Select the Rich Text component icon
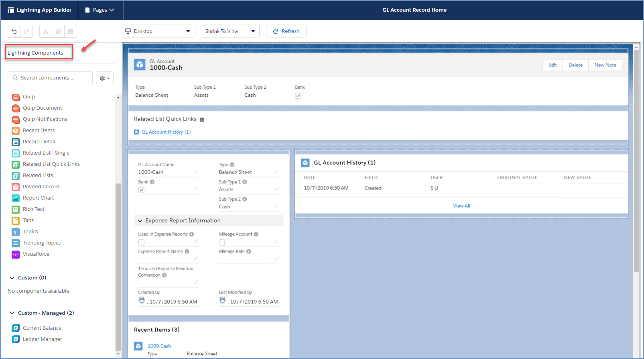The image size is (644, 359). coord(16,209)
